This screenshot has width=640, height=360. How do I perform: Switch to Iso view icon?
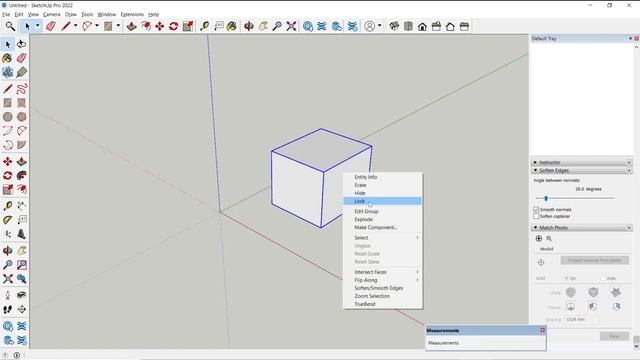(394, 27)
